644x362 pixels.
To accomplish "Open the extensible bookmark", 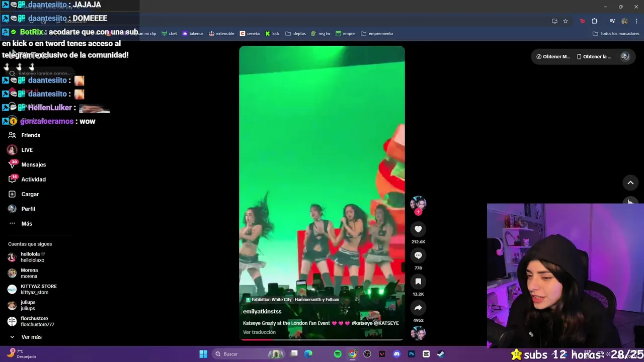I will (221, 34).
